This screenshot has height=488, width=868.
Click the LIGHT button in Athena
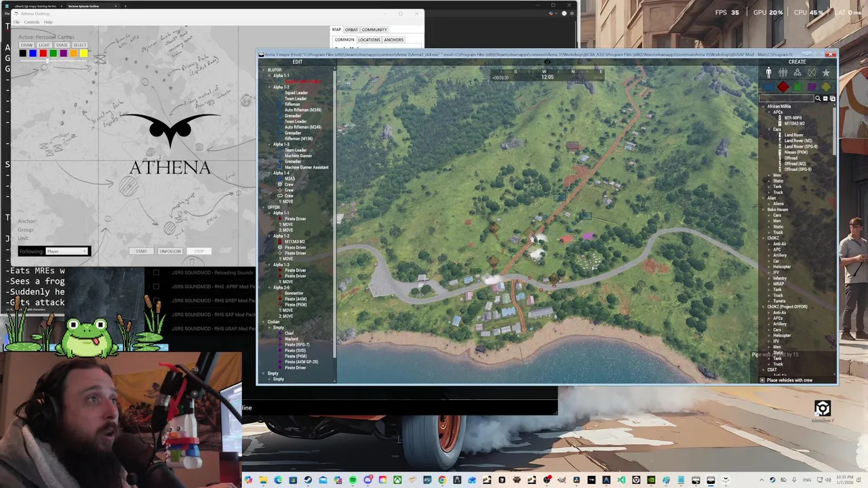coord(44,45)
